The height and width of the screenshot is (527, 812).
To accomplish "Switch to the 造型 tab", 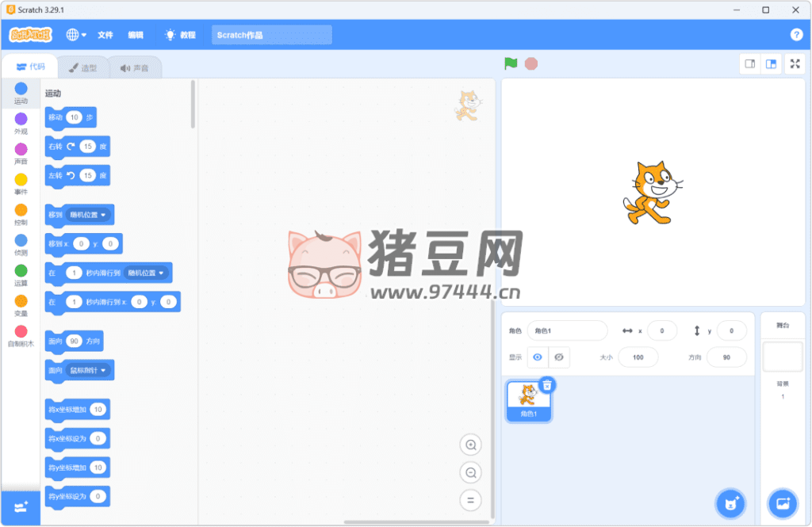I will coord(82,68).
